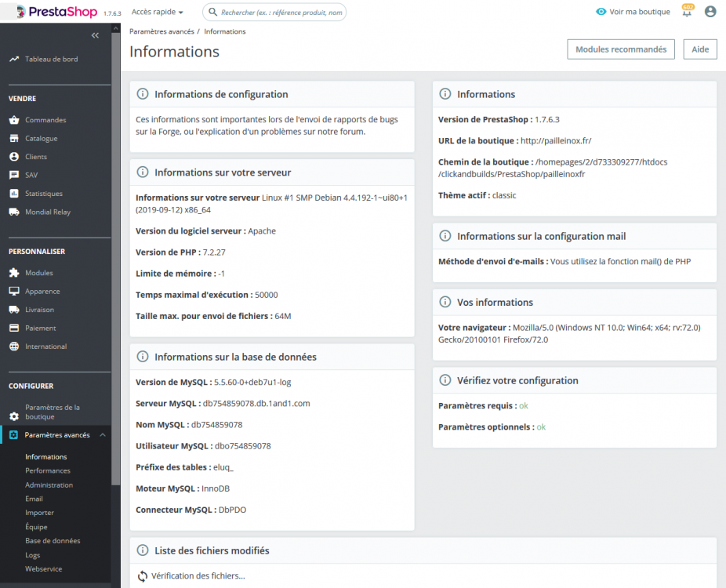Open Catalogue menu item
This screenshot has height=588, width=726.
click(42, 139)
